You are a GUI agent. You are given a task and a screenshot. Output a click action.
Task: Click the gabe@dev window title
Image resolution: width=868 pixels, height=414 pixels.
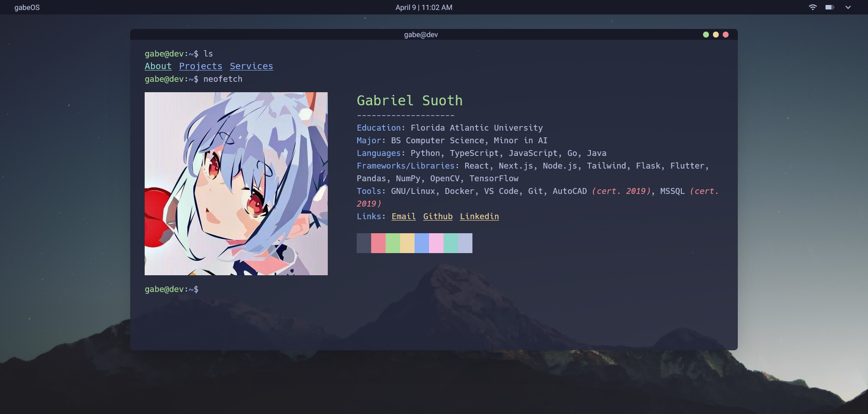point(421,34)
